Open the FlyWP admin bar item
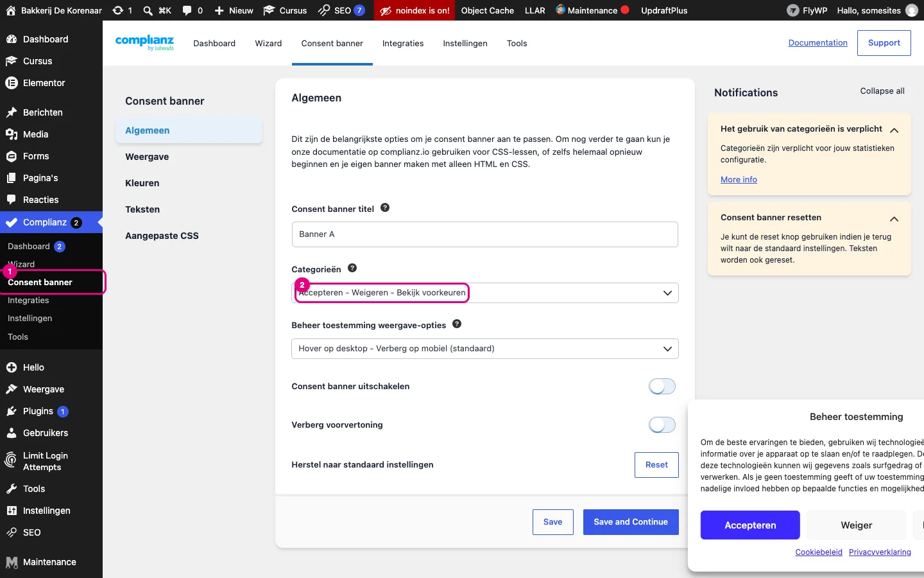This screenshot has width=924, height=578. click(x=807, y=10)
